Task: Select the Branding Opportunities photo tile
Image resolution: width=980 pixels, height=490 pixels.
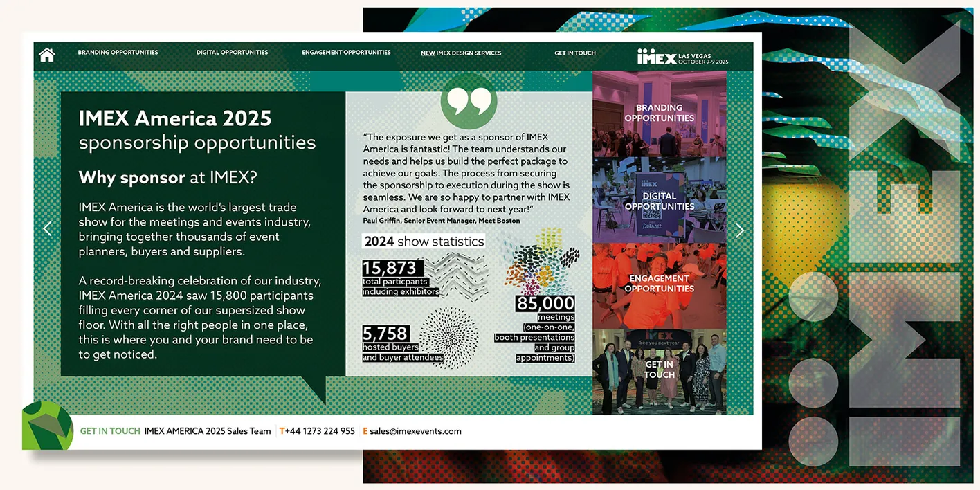Action: (660, 114)
